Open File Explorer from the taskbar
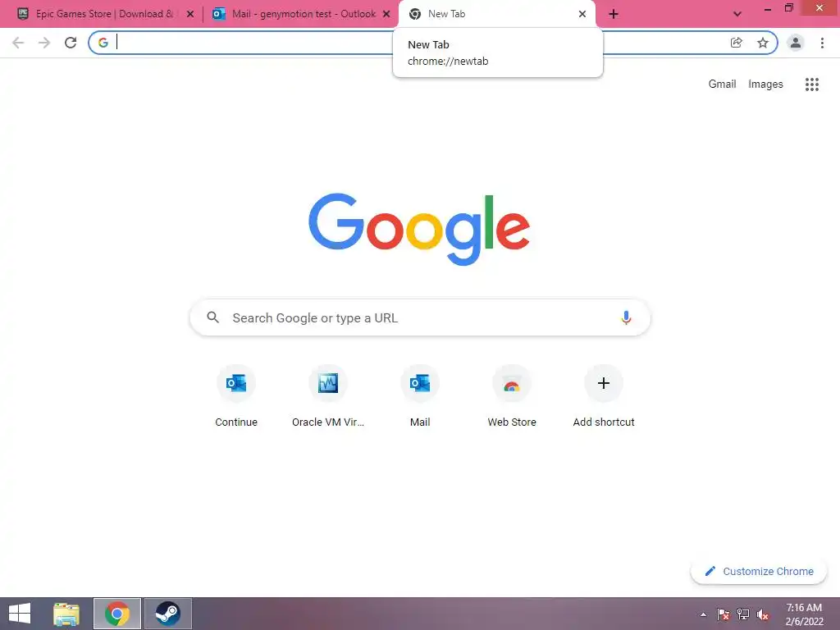The width and height of the screenshot is (840, 630). pos(66,614)
